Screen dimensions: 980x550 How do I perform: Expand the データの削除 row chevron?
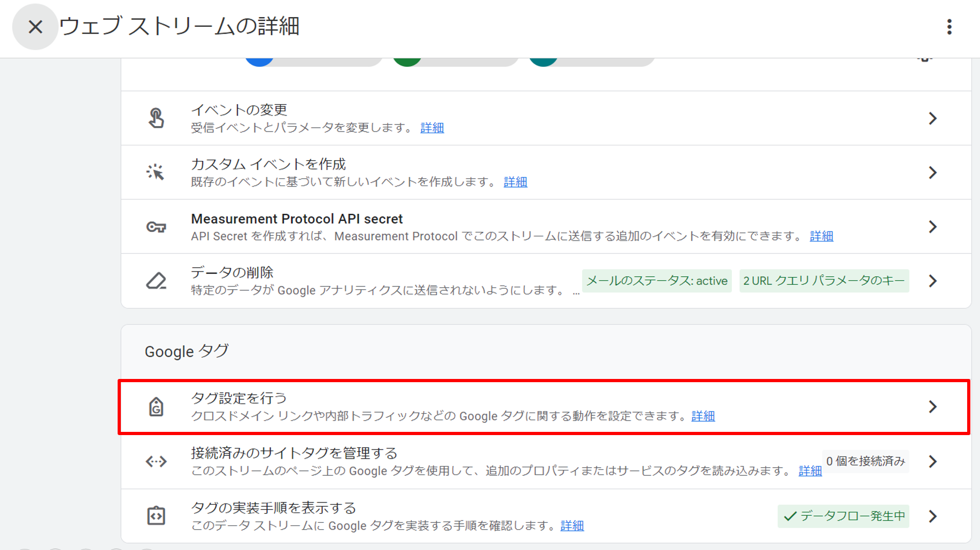(932, 281)
